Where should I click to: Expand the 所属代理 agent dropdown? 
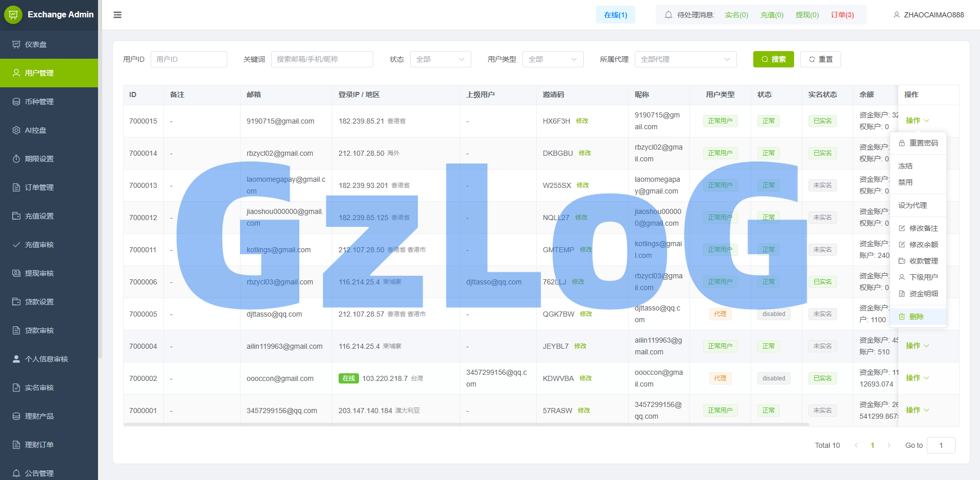click(685, 59)
